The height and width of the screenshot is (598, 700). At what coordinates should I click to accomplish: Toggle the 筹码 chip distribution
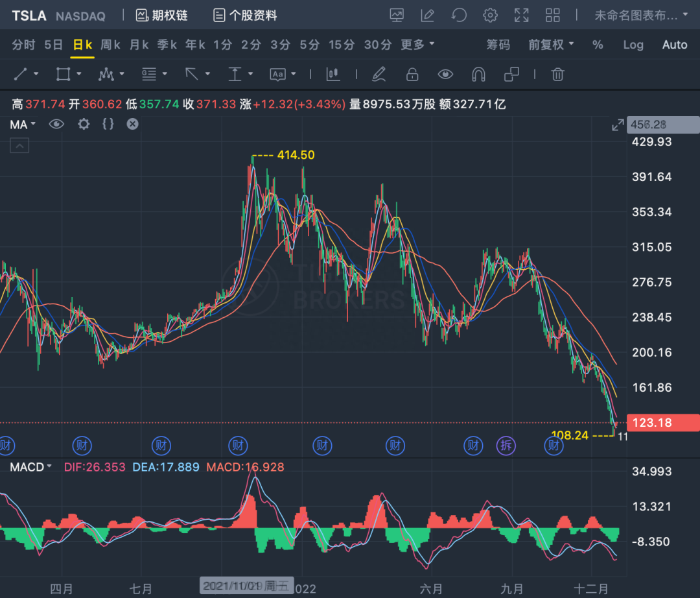[x=498, y=45]
